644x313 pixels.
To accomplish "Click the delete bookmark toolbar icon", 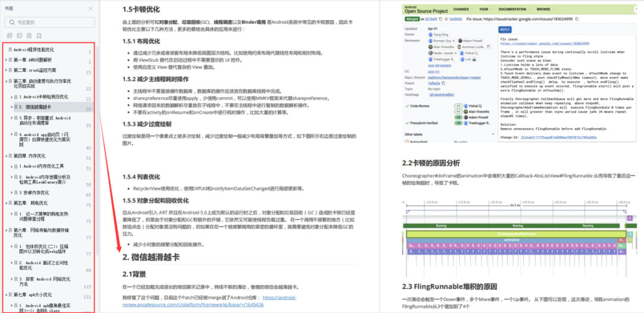I will pos(39,36).
